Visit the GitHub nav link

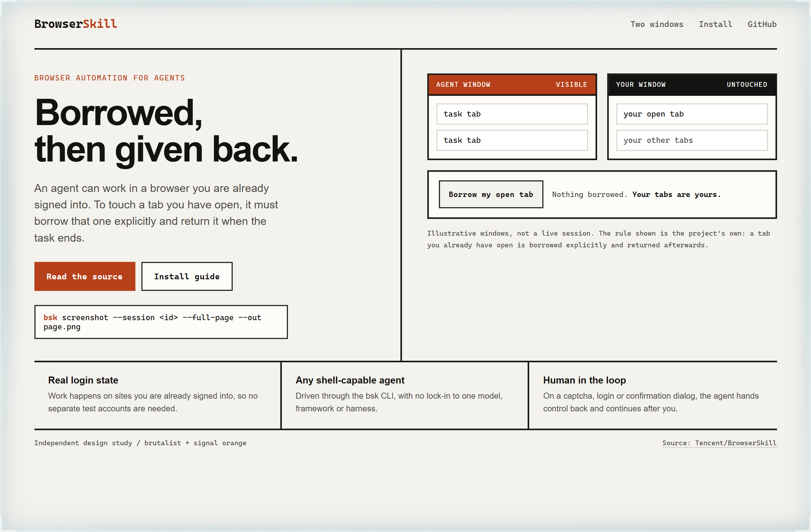[762, 24]
